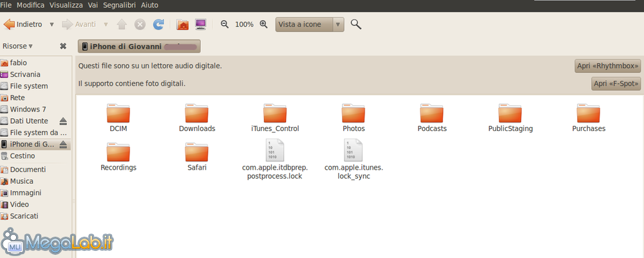Open the Segnalibri menu
Viewport: 644px width, 258px height.
click(x=120, y=5)
